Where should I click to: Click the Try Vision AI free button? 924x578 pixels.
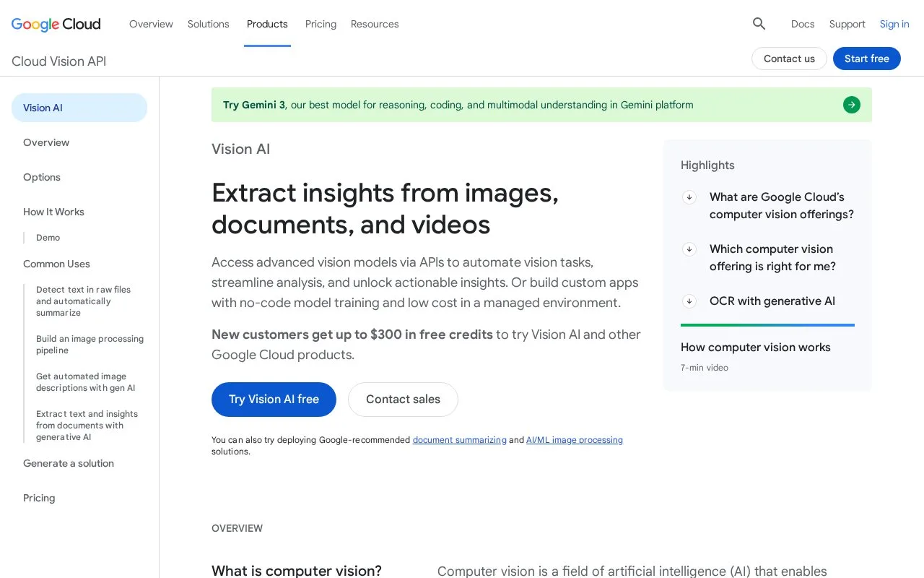[274, 400]
